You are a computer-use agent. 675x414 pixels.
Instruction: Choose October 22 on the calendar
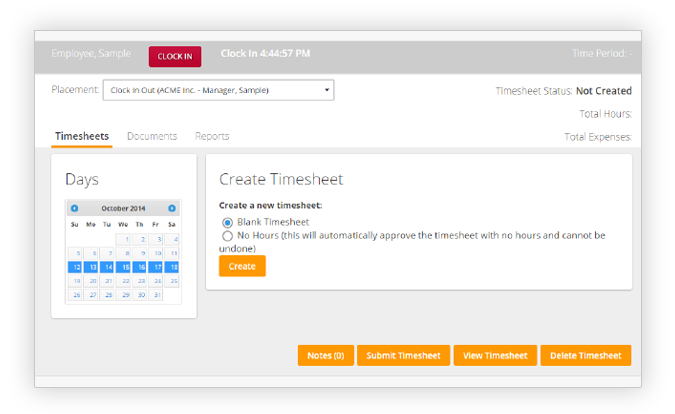coord(124,281)
